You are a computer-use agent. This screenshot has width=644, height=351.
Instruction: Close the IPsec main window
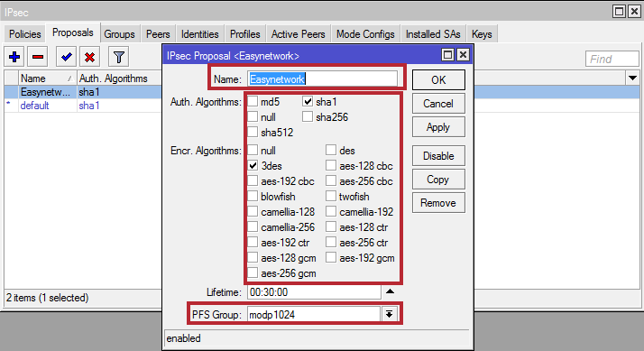(x=634, y=12)
